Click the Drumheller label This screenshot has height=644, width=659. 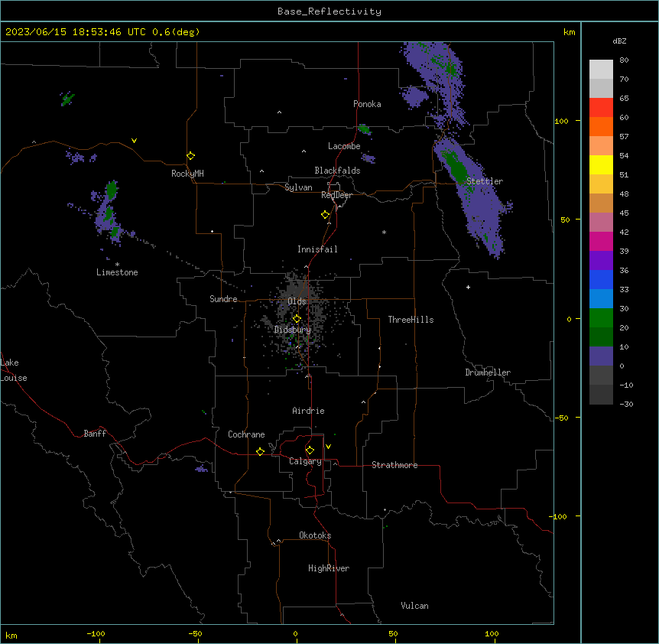coord(488,372)
